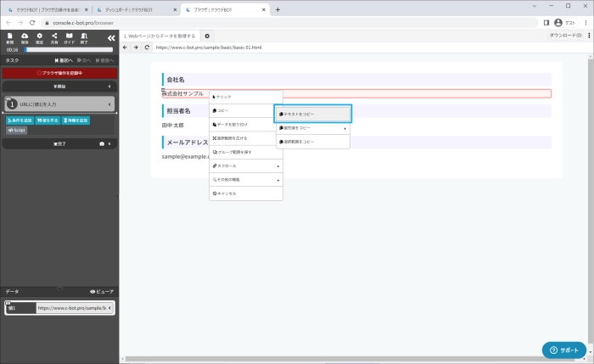Screen dimensions: 594x364
Task: Click the 条件を追加 button
Action: (20, 120)
